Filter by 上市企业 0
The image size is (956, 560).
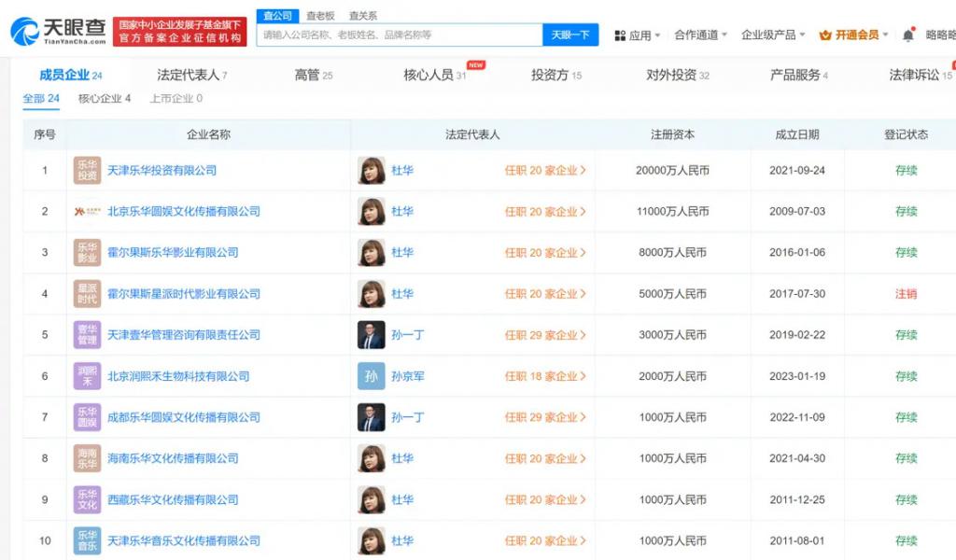click(x=176, y=98)
